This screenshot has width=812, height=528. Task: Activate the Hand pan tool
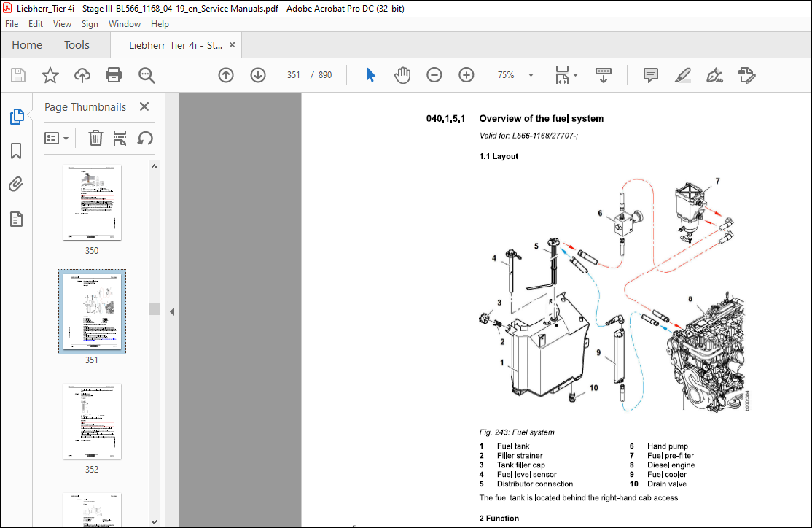[402, 75]
